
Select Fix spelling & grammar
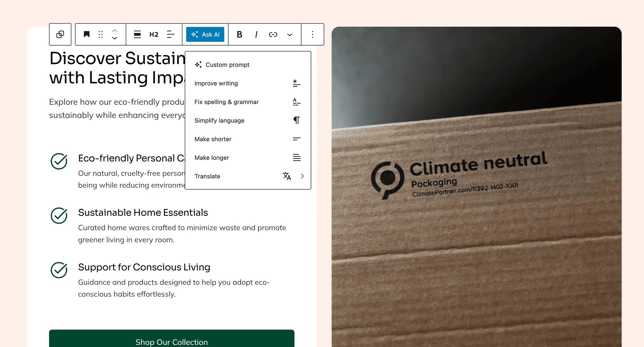tap(226, 102)
